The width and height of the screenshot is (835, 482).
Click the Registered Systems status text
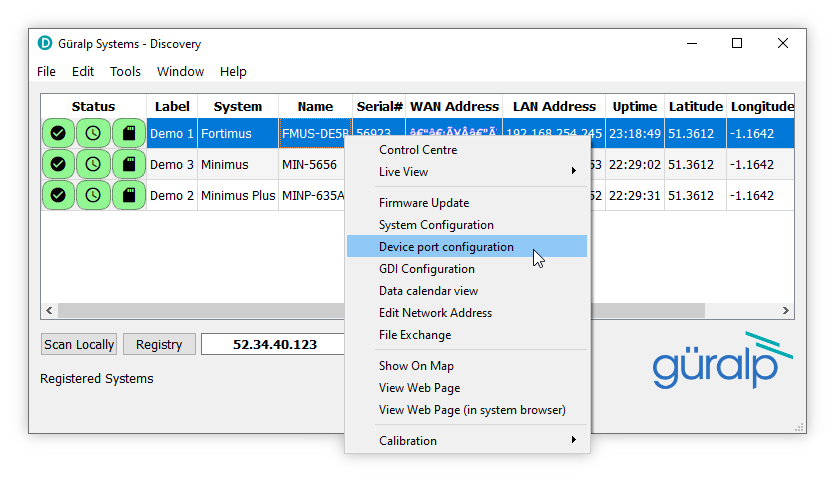(97, 379)
